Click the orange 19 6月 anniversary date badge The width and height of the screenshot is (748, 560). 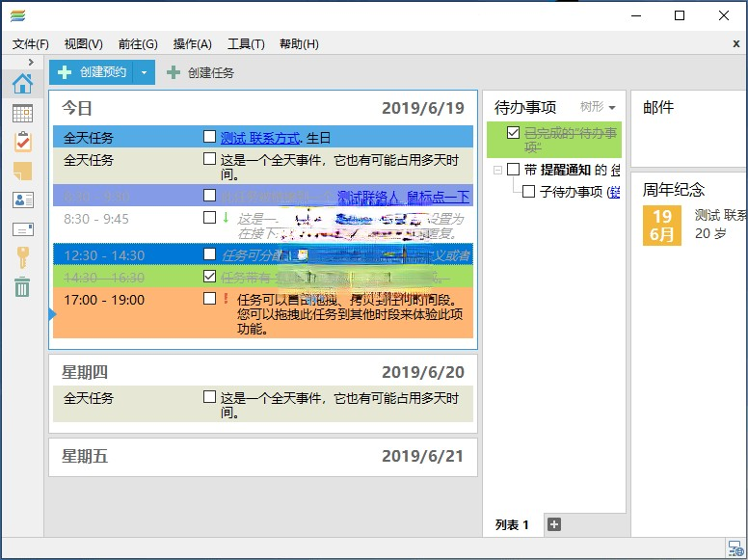point(661,226)
